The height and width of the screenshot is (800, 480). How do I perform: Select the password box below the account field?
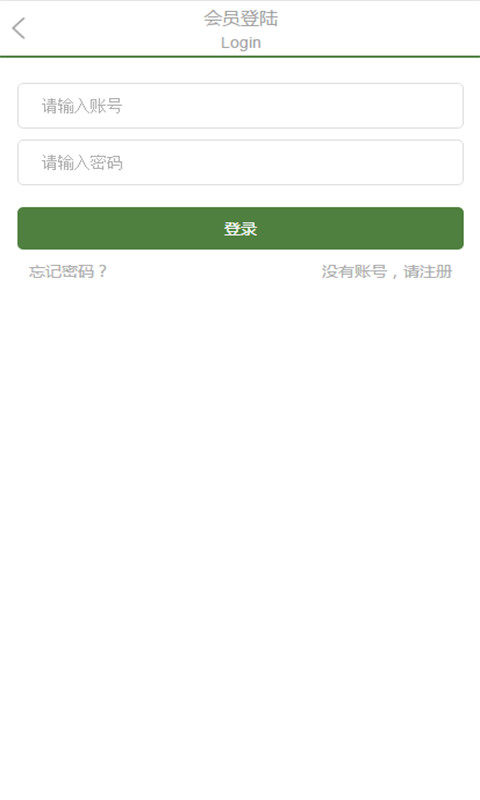(x=240, y=162)
